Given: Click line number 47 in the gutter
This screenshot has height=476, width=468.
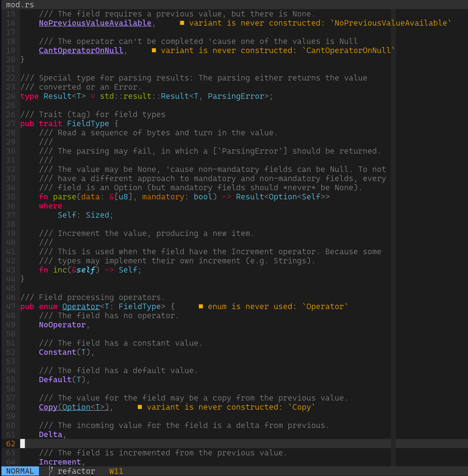Looking at the screenshot, I should click(x=11, y=306).
